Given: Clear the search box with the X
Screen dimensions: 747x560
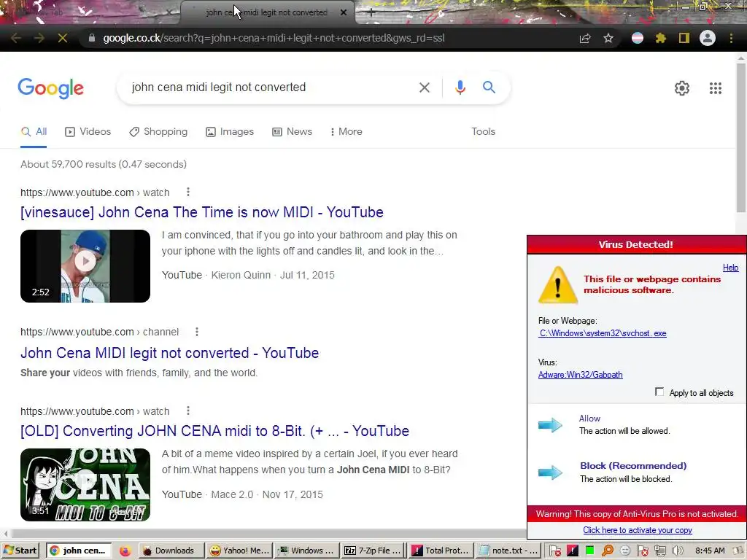Looking at the screenshot, I should (x=425, y=87).
